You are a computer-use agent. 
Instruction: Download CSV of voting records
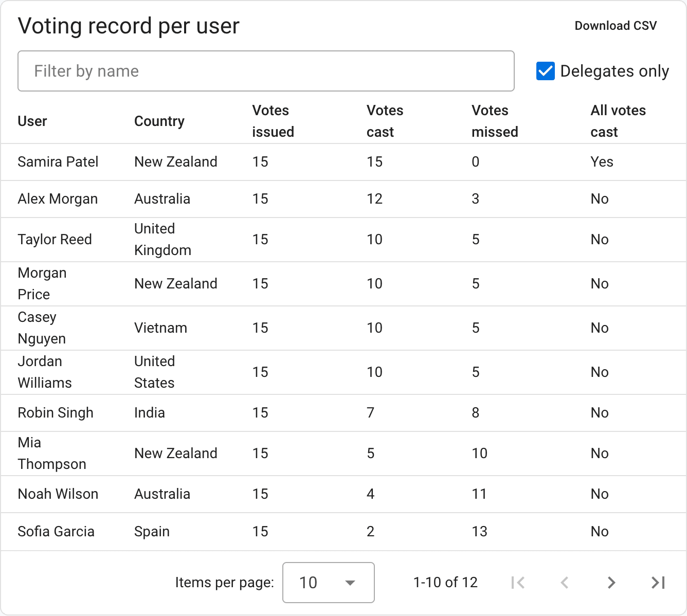616,26
